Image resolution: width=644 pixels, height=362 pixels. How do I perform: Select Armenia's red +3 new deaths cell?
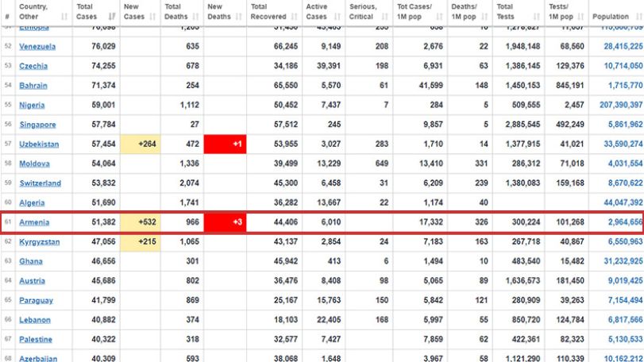(225, 222)
